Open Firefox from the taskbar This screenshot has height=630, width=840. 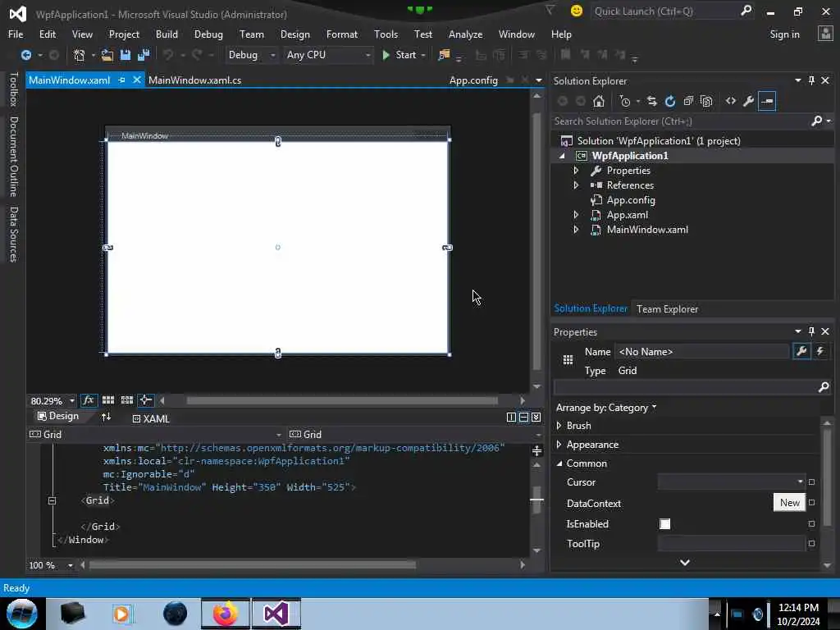(226, 614)
